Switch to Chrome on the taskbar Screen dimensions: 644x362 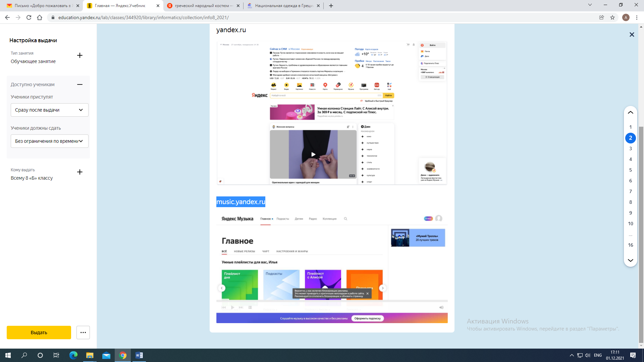(x=123, y=355)
